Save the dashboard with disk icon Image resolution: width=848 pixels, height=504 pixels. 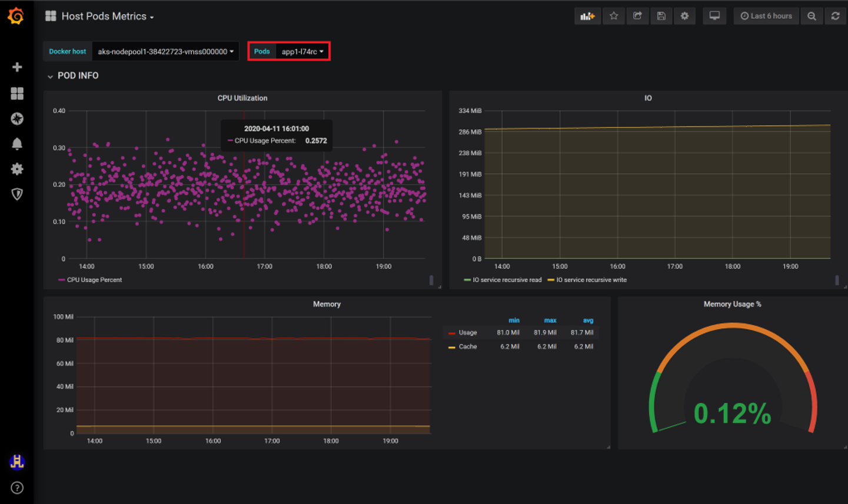(661, 16)
